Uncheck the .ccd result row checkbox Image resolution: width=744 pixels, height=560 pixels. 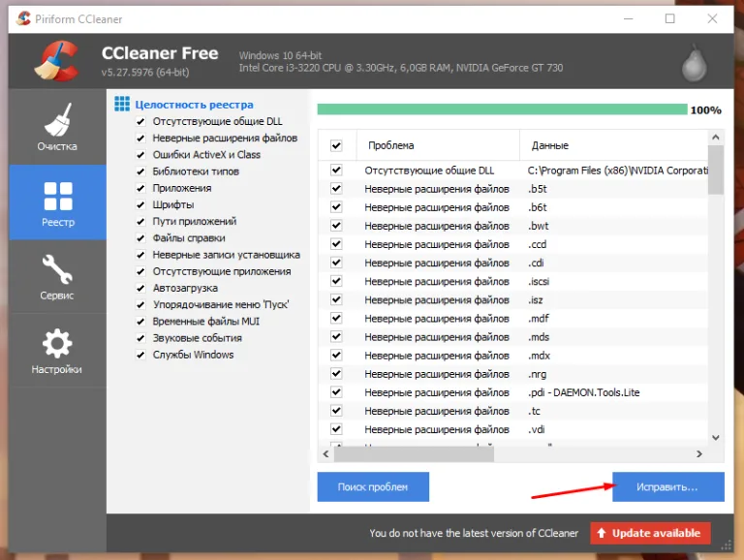click(336, 244)
